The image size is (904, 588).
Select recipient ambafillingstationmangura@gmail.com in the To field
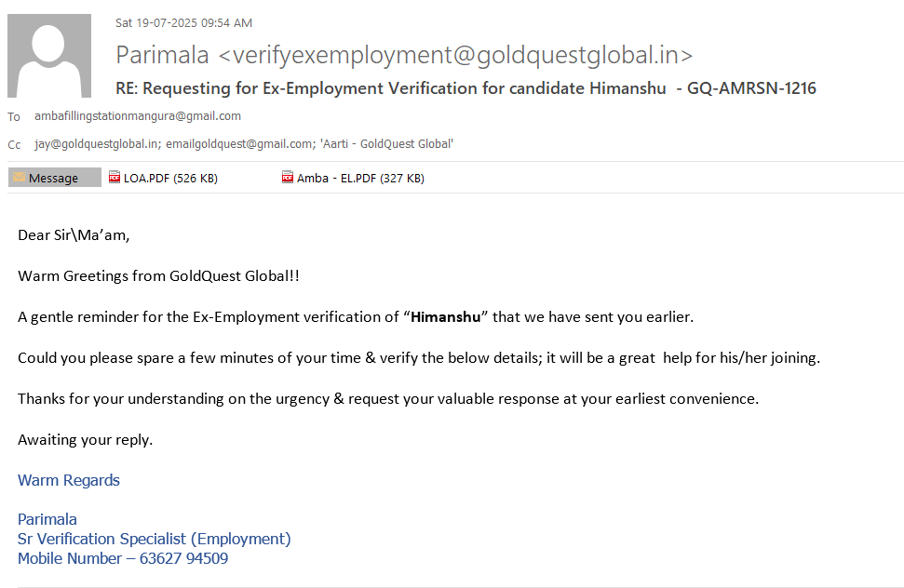(x=138, y=116)
